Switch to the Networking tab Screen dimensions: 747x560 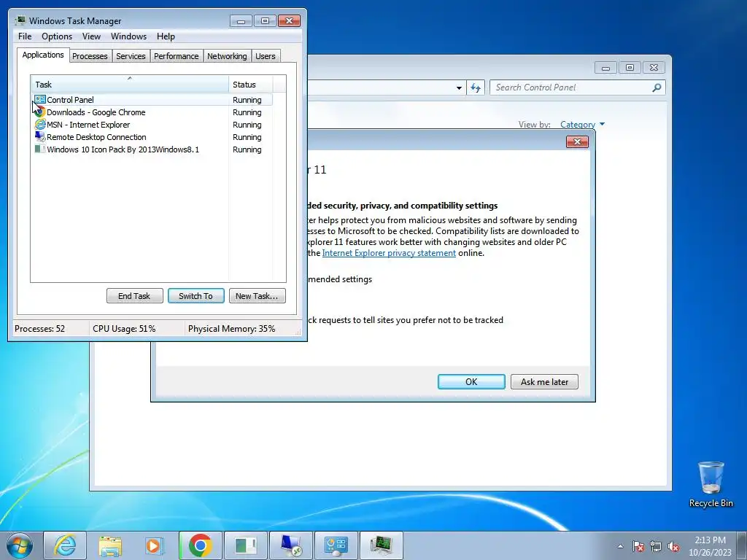pyautogui.click(x=227, y=56)
